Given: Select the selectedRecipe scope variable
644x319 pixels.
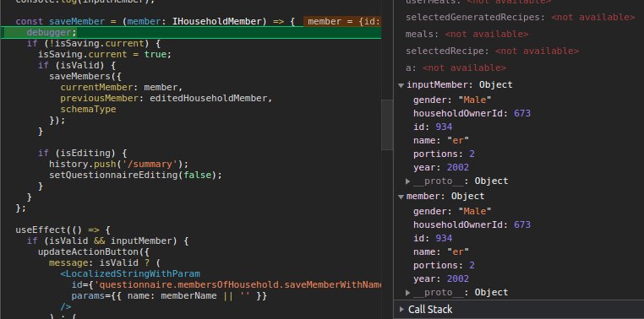Looking at the screenshot, I should [492, 51].
